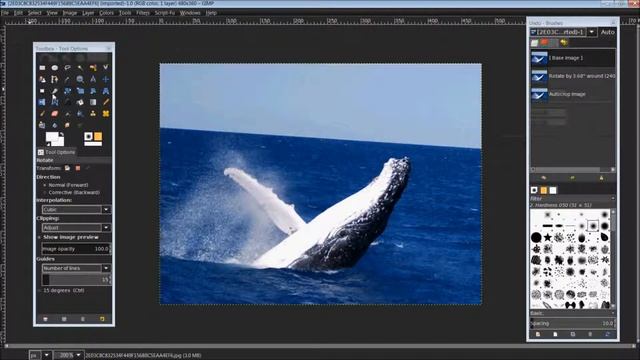
Task: Select the Clone stamp tool
Action: click(x=93, y=113)
